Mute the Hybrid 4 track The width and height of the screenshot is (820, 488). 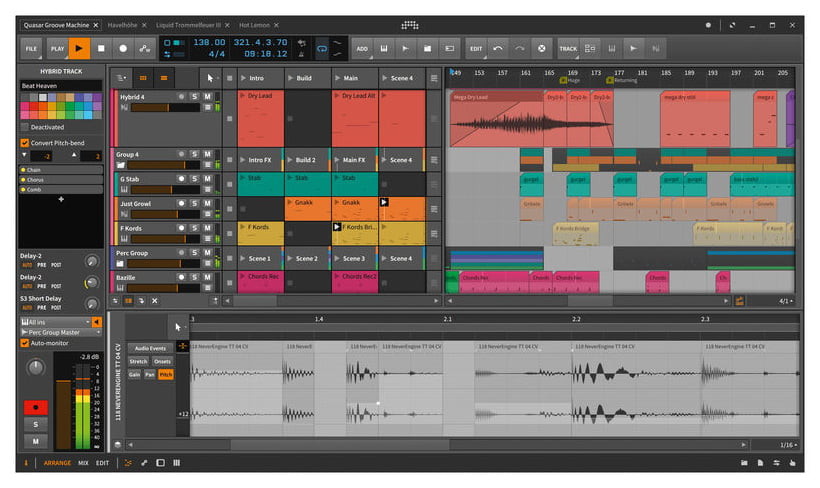[207, 97]
